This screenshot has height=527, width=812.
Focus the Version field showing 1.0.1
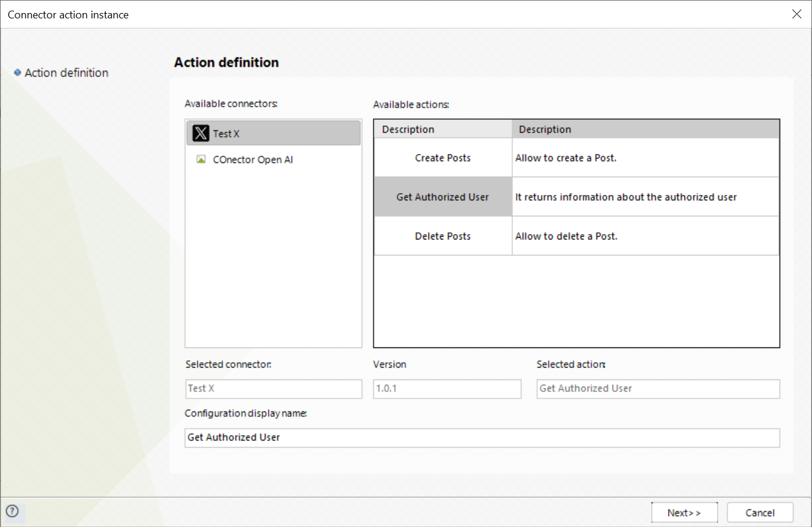click(447, 389)
